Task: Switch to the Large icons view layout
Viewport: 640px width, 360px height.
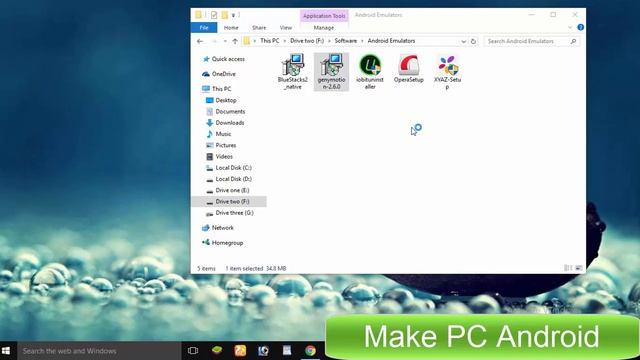Action: [578, 268]
